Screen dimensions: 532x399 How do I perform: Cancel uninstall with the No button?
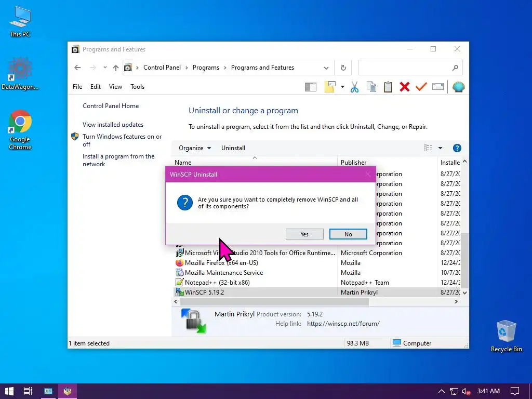click(348, 234)
